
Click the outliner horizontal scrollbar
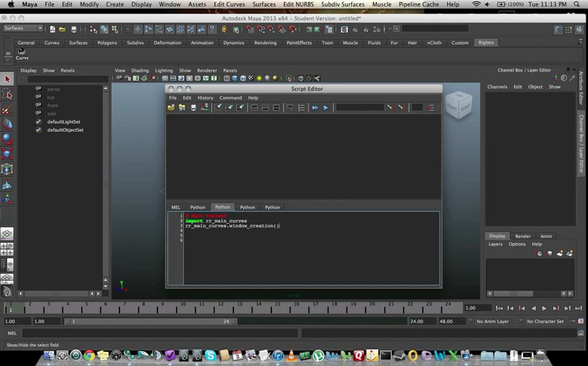(57, 293)
